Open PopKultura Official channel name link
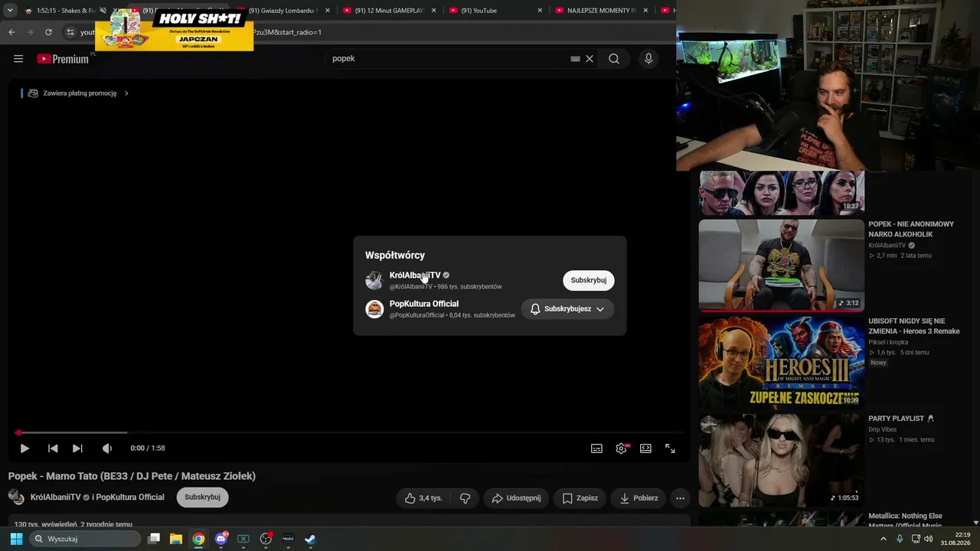Screen dimensions: 980x551 [x=424, y=304]
